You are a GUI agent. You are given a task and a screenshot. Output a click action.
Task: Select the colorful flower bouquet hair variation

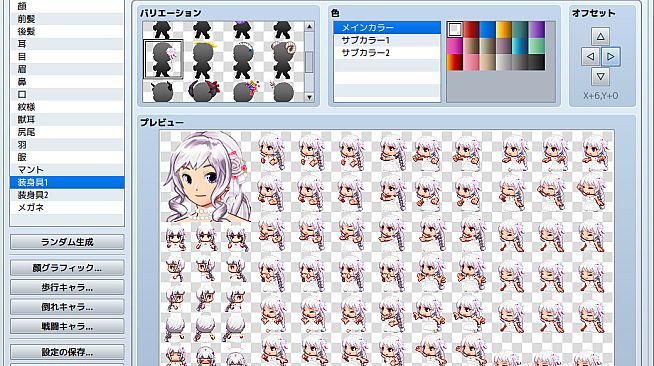243,91
